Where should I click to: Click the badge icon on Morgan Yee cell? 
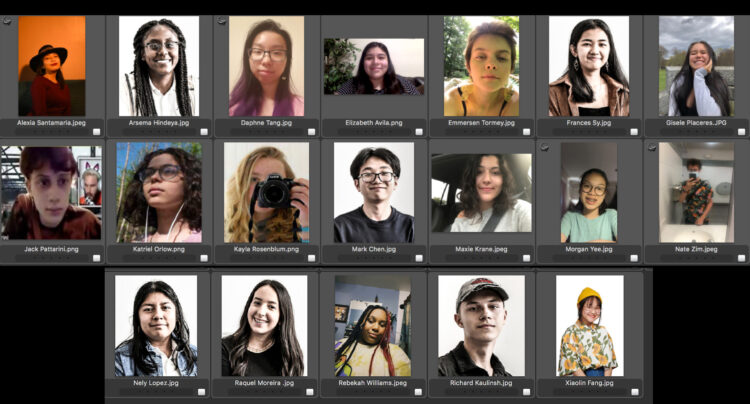point(544,147)
